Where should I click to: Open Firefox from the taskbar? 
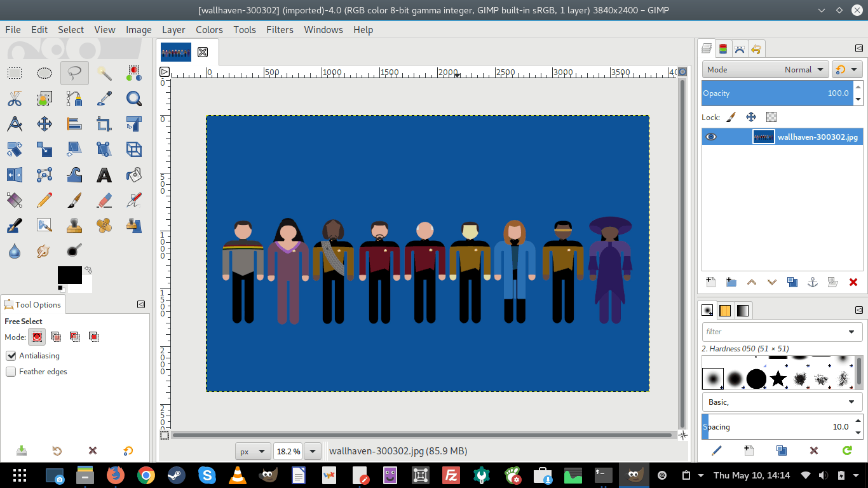[116, 475]
